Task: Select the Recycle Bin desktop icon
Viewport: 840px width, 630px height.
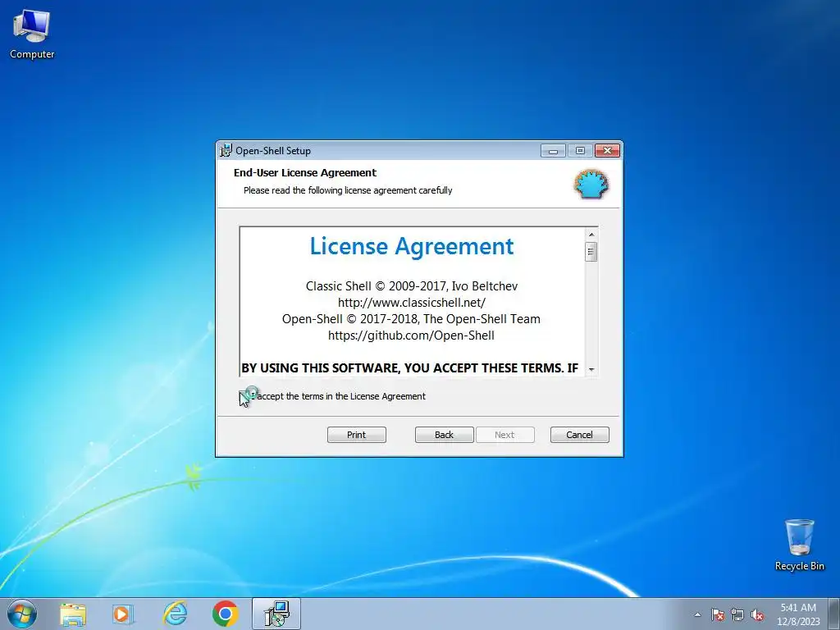Action: (799, 545)
